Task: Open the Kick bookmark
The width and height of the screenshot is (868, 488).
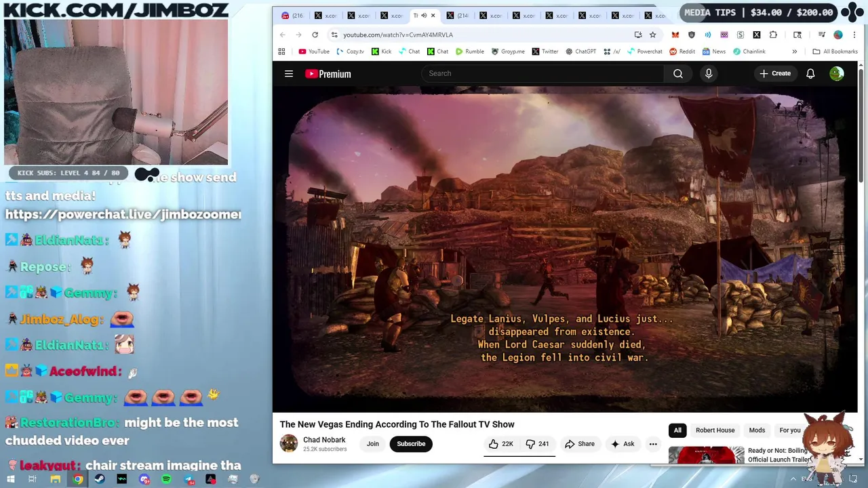Action: pos(382,52)
